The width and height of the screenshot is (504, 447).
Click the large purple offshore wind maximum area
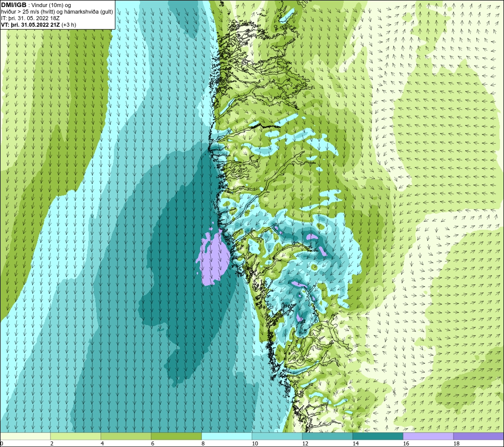point(214,258)
